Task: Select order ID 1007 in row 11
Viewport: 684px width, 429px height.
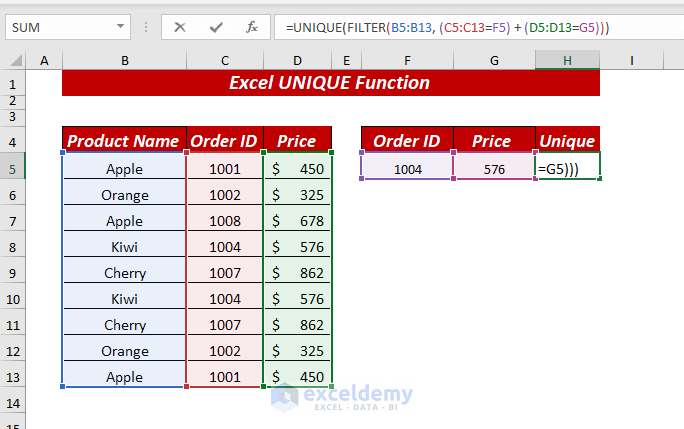Action: click(225, 322)
